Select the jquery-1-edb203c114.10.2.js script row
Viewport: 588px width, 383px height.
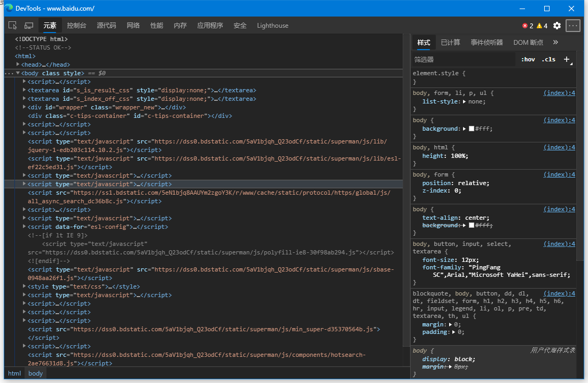click(x=207, y=146)
